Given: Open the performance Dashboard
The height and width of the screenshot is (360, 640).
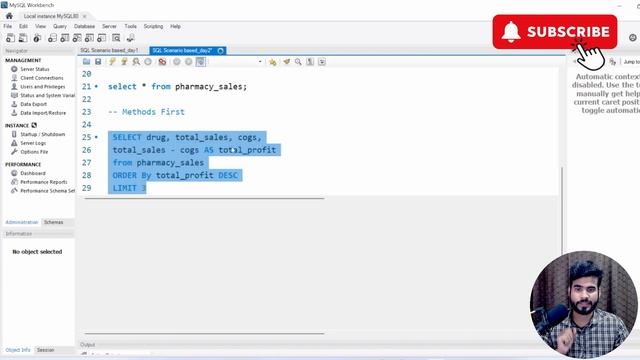Looking at the screenshot, I should pos(33,173).
